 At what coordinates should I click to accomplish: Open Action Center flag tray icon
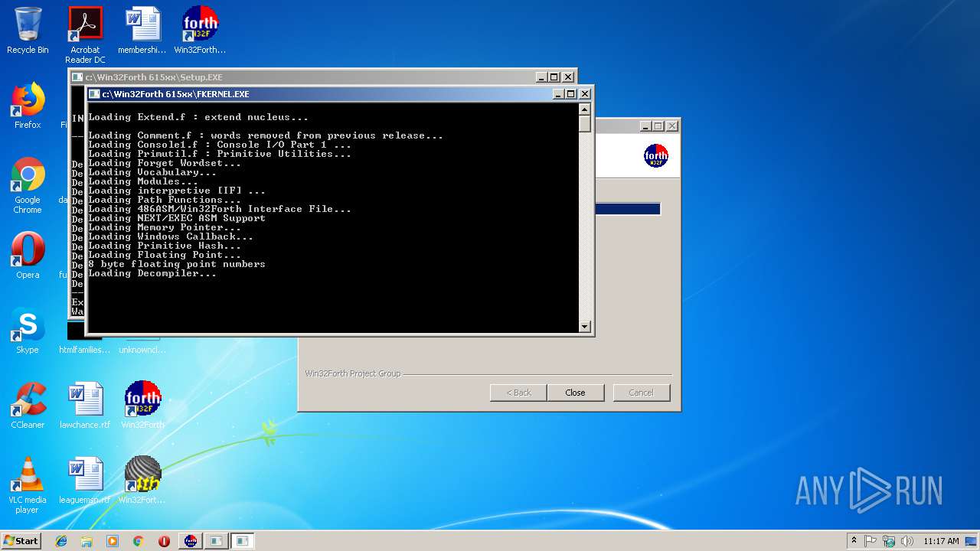point(871,541)
